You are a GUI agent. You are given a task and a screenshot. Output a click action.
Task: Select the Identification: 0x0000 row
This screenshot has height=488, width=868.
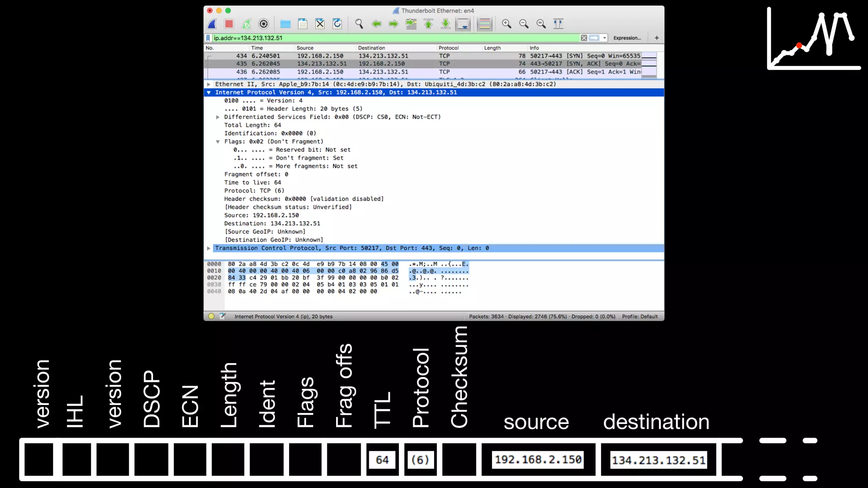click(434, 133)
